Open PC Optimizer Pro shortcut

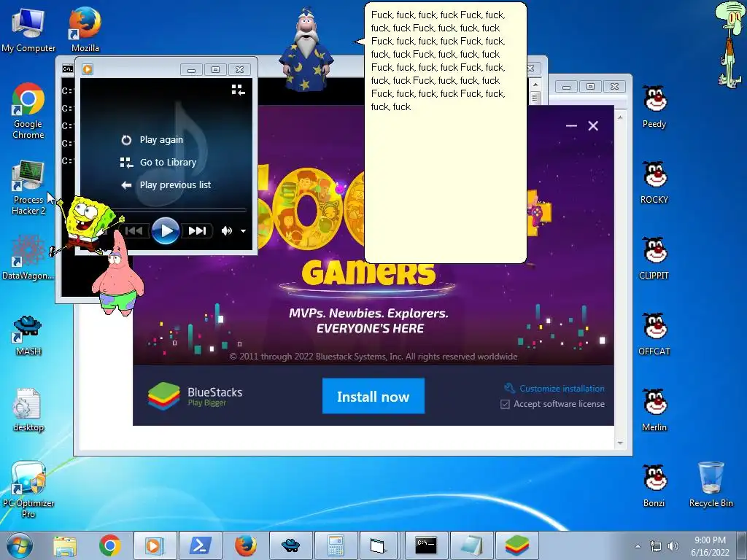(x=28, y=489)
